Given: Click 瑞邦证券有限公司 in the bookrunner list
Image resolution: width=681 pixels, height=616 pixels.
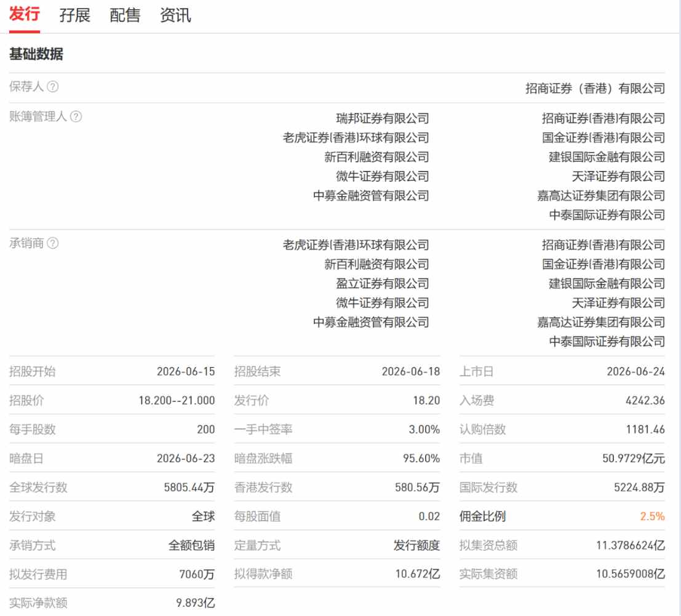Looking at the screenshot, I should [x=382, y=118].
